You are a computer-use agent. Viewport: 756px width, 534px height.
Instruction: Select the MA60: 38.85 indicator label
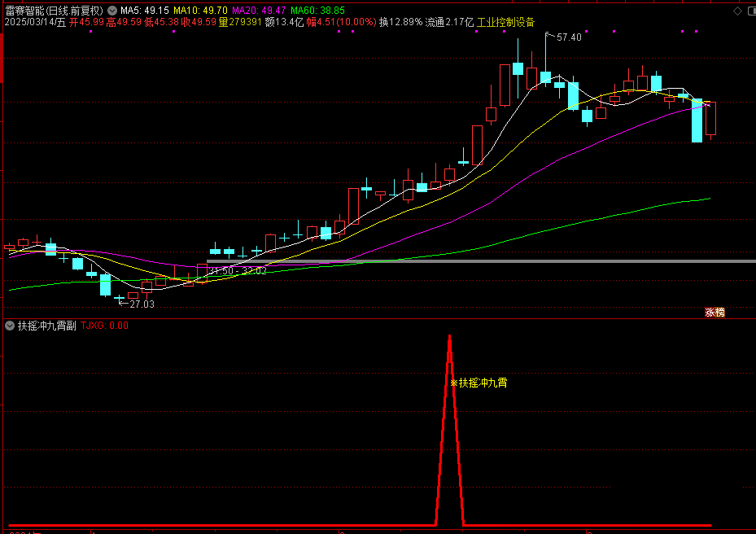coord(317,10)
